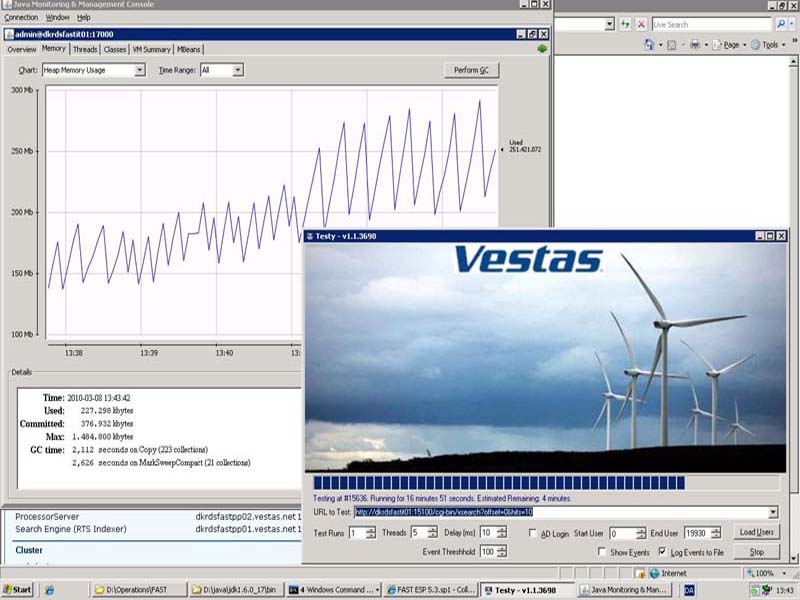
Task: Expand the URL to Test dropdown list
Action: (x=773, y=512)
